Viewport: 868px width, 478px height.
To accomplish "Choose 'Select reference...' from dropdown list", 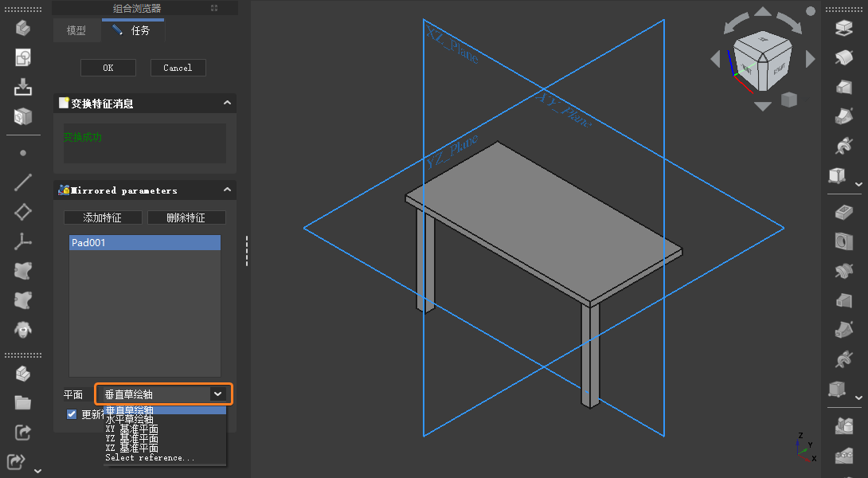I will click(x=150, y=458).
